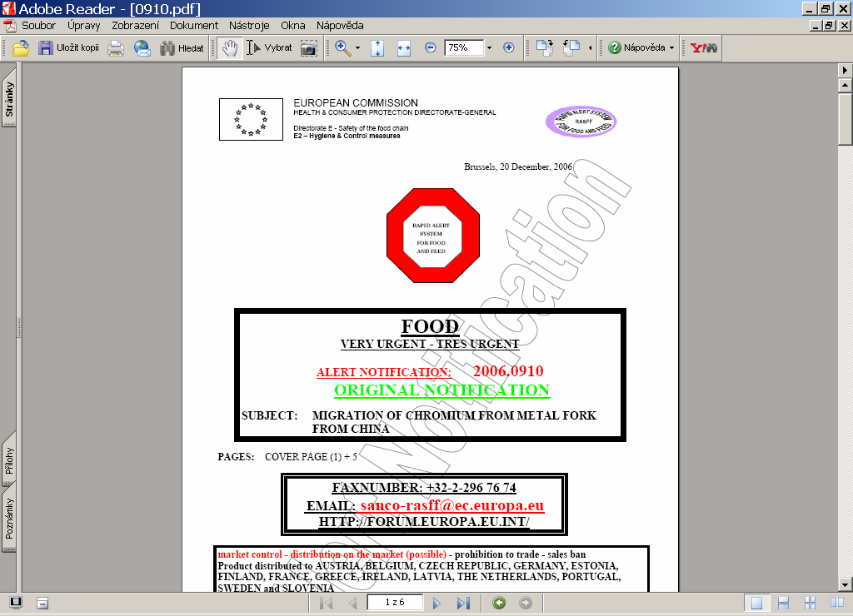The width and height of the screenshot is (853, 616).
Task: Send the document by email icon
Action: pyautogui.click(x=142, y=47)
